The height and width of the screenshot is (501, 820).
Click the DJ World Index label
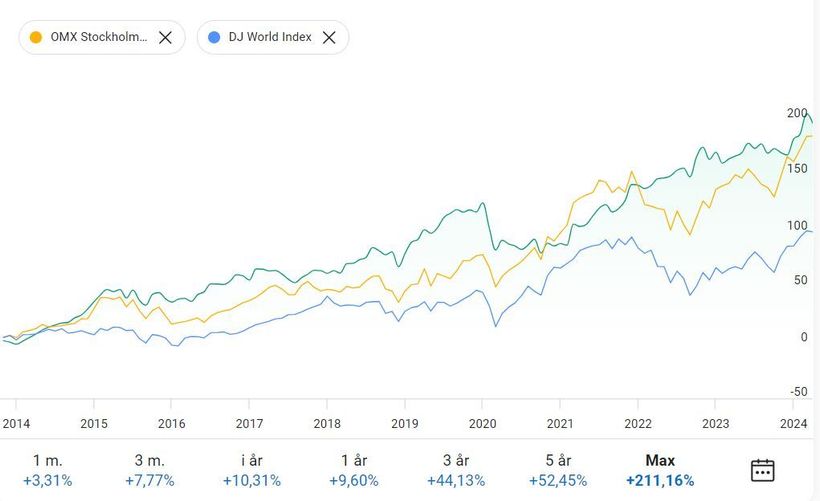(x=271, y=38)
